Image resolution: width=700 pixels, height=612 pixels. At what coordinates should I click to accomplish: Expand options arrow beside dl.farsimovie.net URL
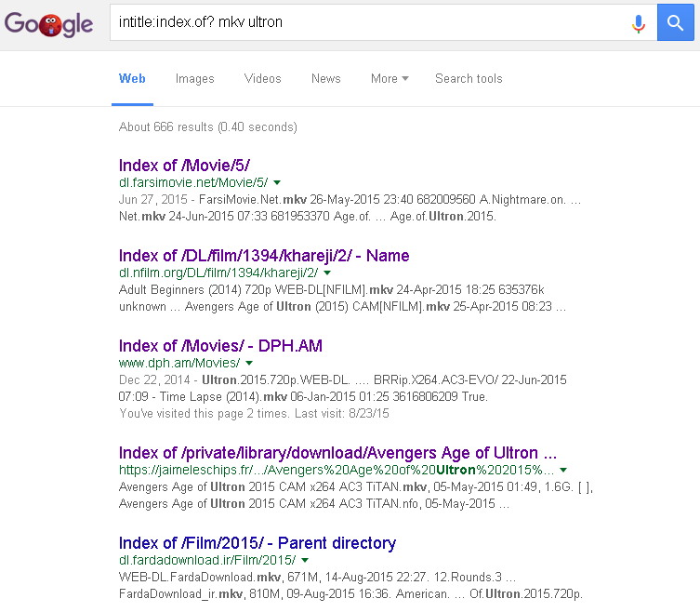(x=277, y=182)
